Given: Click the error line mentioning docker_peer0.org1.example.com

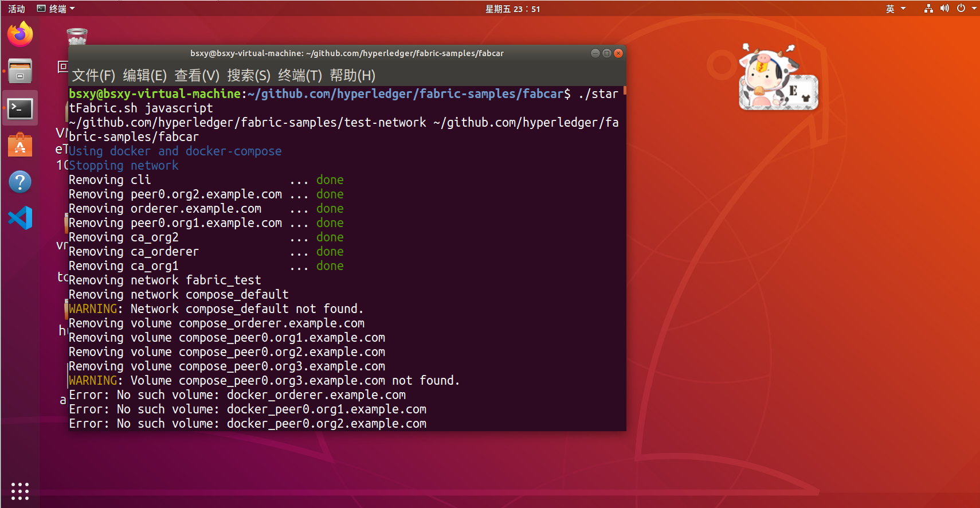Looking at the screenshot, I should tap(248, 409).
